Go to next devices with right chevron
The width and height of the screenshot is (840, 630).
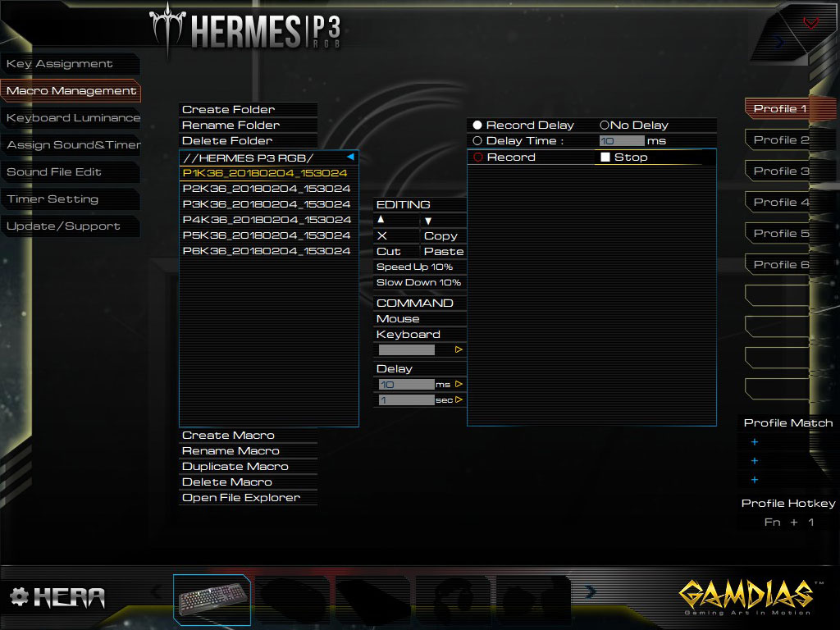(591, 591)
